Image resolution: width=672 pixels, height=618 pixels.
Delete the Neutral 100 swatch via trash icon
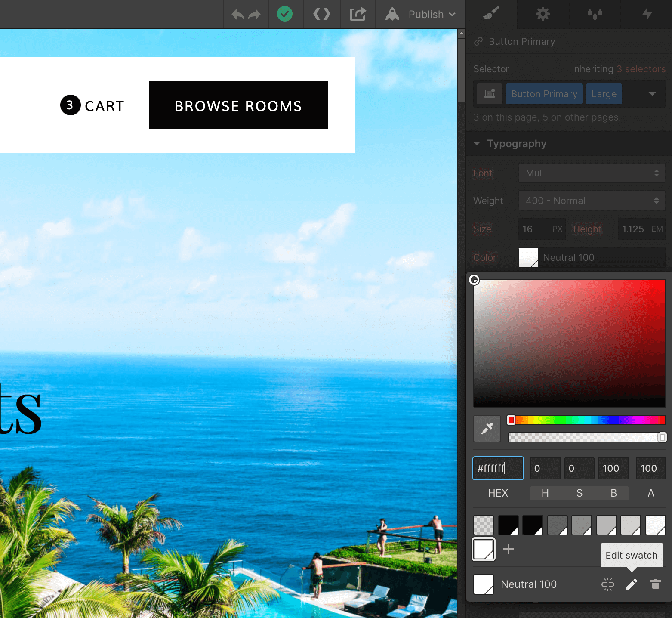656,584
